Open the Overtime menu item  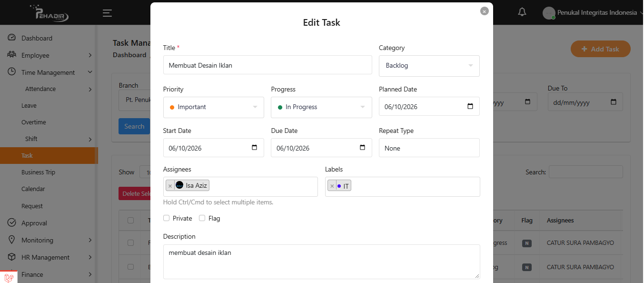tap(34, 122)
